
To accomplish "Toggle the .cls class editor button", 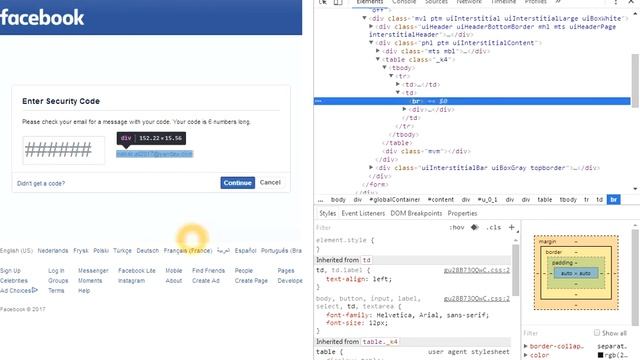I will pyautogui.click(x=493, y=227).
